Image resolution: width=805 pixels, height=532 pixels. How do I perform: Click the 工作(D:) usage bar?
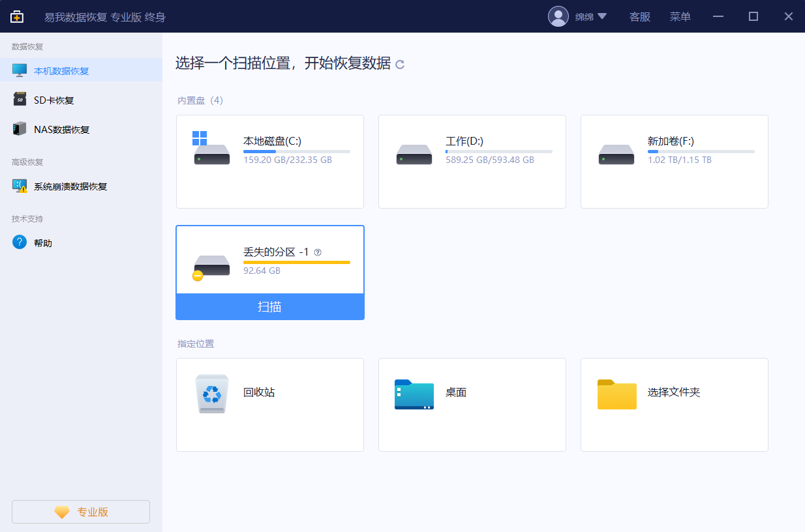coord(498,151)
